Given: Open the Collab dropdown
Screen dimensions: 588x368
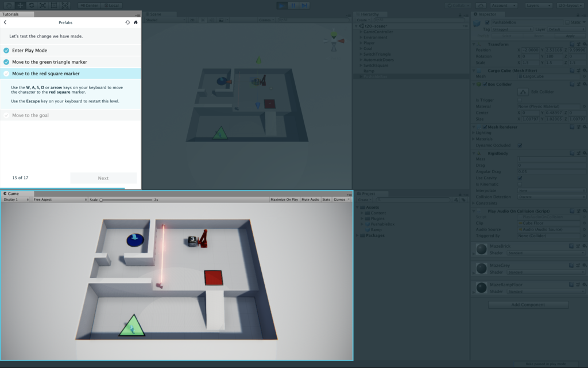Looking at the screenshot, I should click(x=459, y=5).
